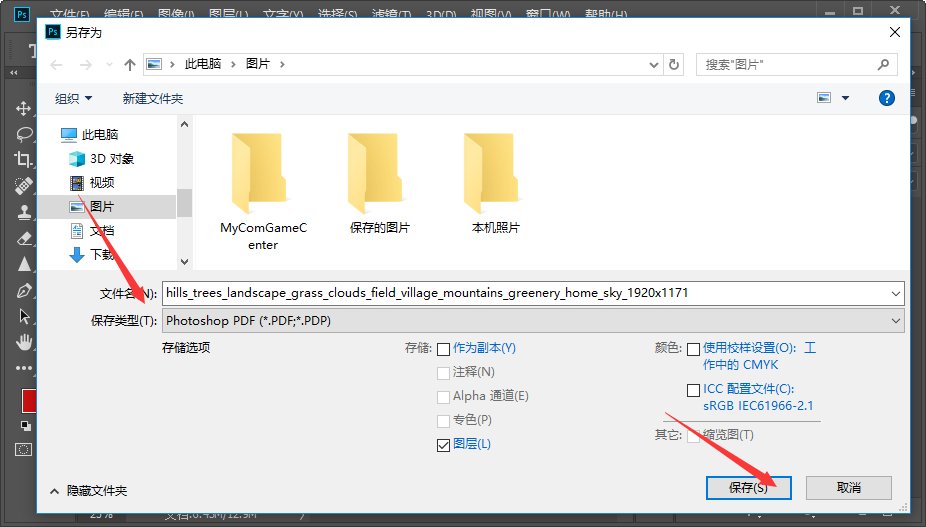The width and height of the screenshot is (926, 527).
Task: Open the 保存类型 format dropdown
Action: 533,321
